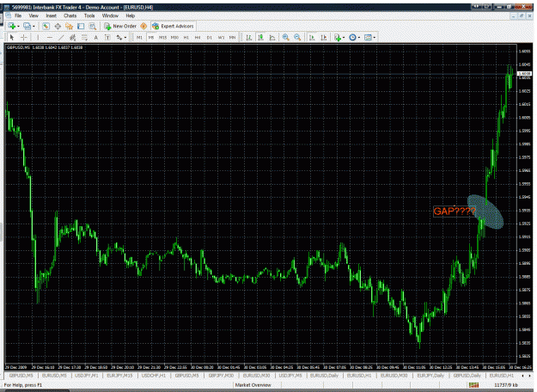The image size is (537, 392).
Task: Switch to the EURJPY,M15 chart tab
Action: 119,376
